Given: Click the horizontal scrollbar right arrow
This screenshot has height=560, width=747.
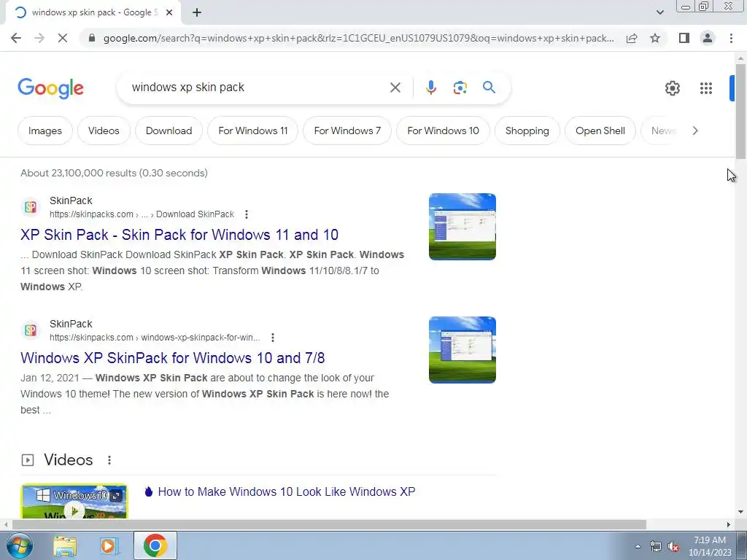Looking at the screenshot, I should [729, 524].
